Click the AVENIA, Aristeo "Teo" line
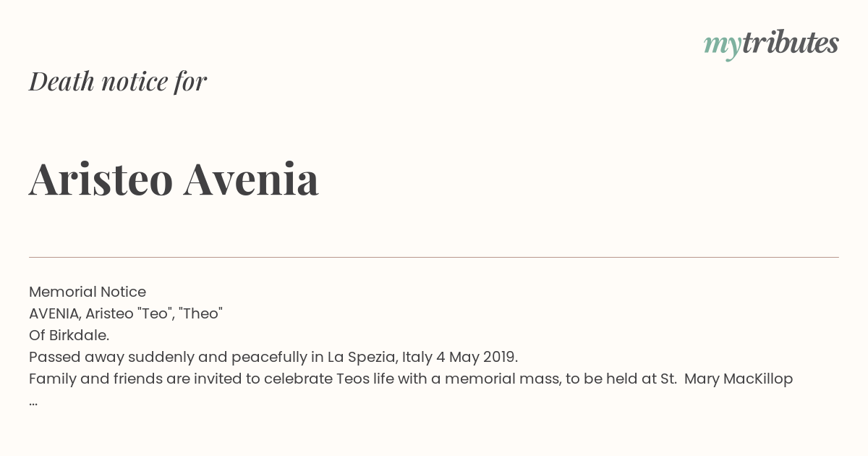The image size is (868, 456). coord(126,313)
